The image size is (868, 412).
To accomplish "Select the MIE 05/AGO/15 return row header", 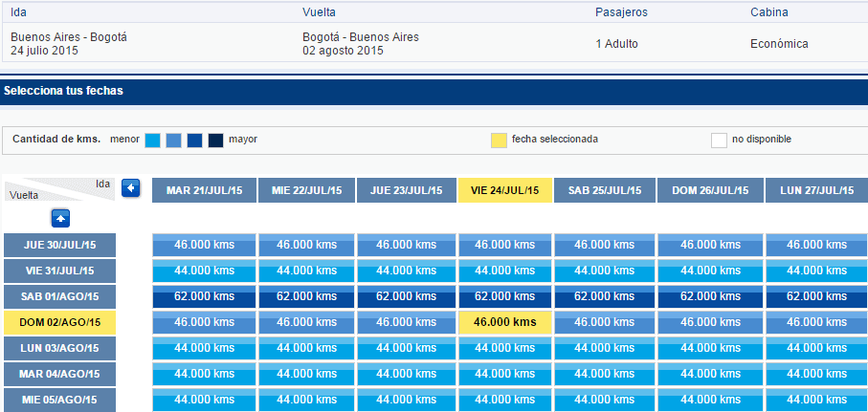I will point(59,400).
